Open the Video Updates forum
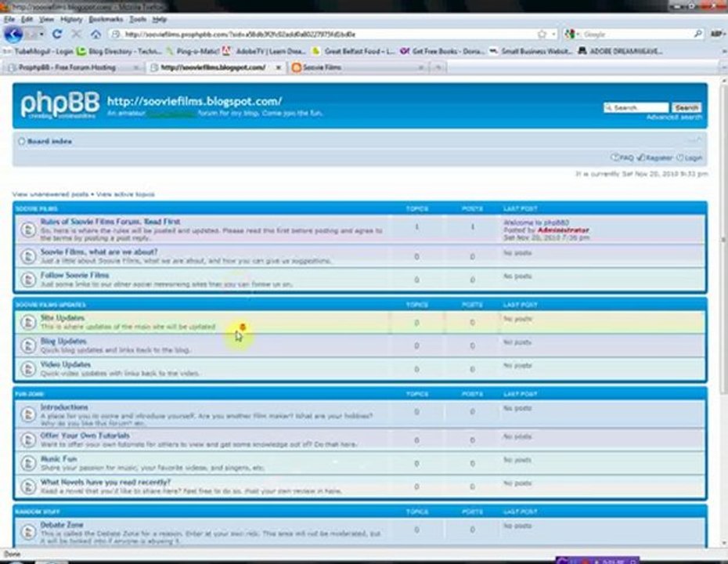 click(66, 364)
